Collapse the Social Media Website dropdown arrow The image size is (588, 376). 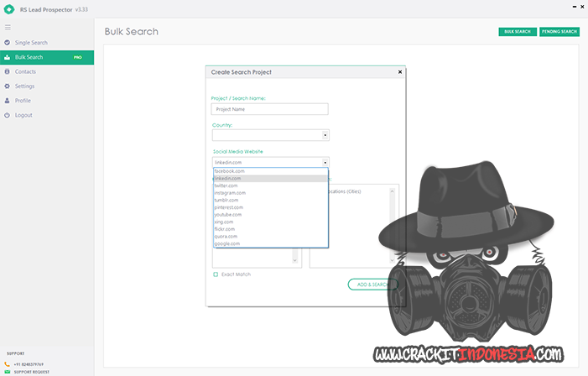(x=325, y=162)
